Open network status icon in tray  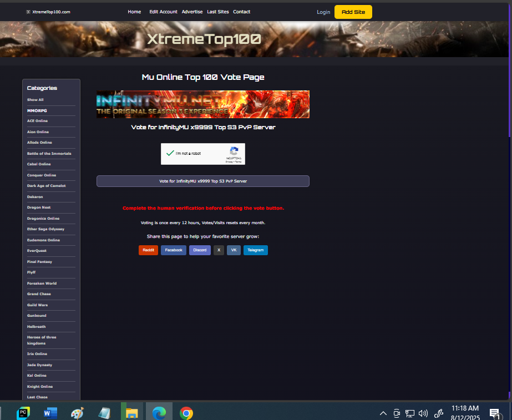pyautogui.click(x=410, y=413)
